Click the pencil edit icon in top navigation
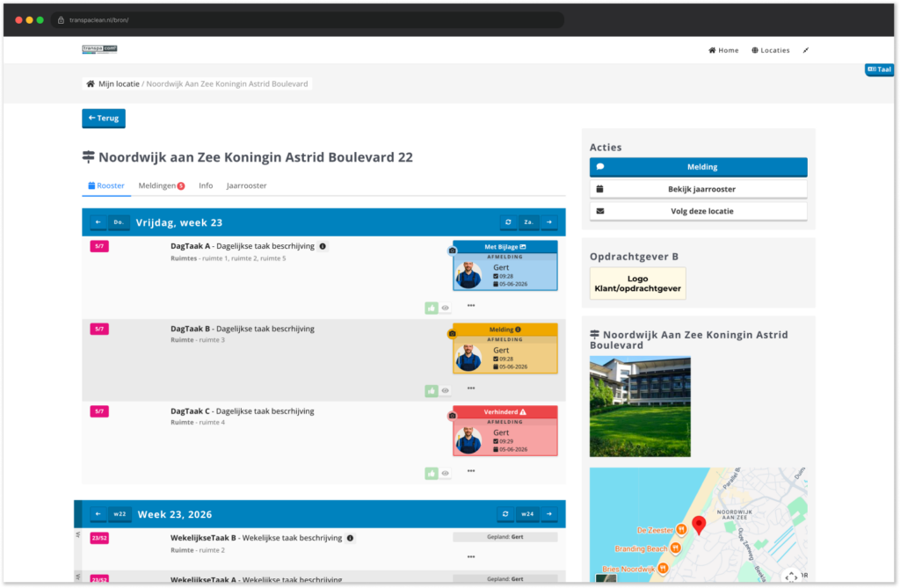Image resolution: width=900 pixels, height=588 pixels. click(x=806, y=50)
